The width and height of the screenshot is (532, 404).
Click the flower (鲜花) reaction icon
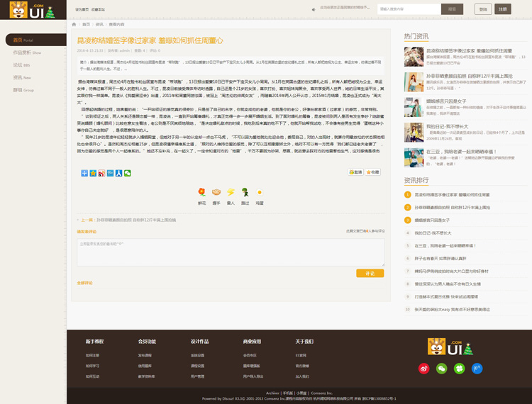pos(201,192)
